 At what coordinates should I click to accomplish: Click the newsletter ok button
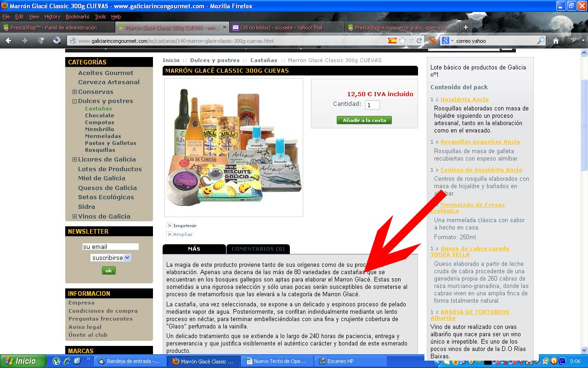tap(108, 270)
